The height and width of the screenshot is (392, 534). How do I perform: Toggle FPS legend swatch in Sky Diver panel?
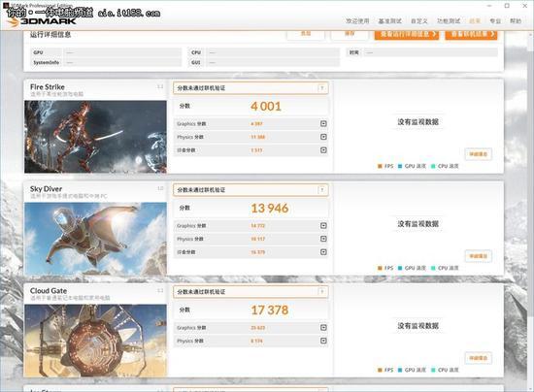point(380,268)
